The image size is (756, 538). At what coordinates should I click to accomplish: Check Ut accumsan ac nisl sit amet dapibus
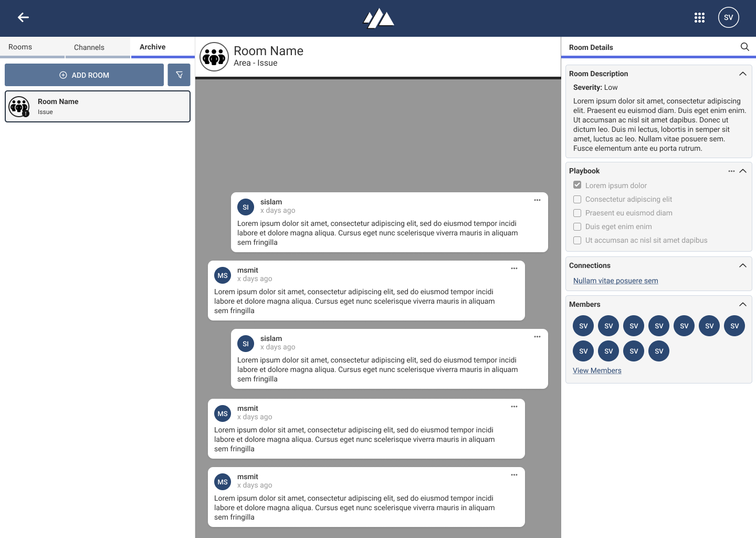click(x=577, y=240)
